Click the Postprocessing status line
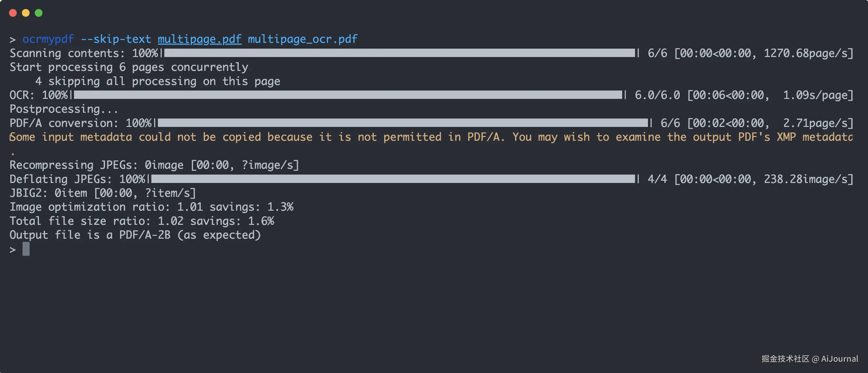Screen dimensions: 868x373 pos(63,109)
